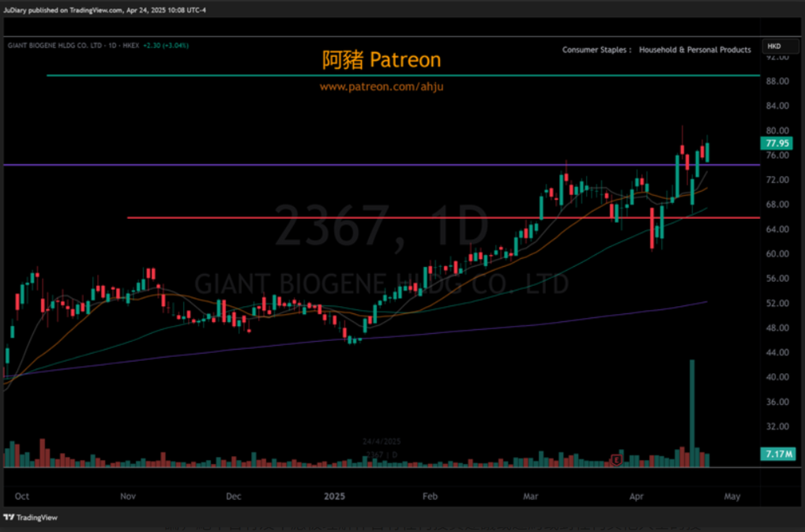The image size is (805, 532).
Task: Click the TradingView logo at bottom left
Action: 30,517
